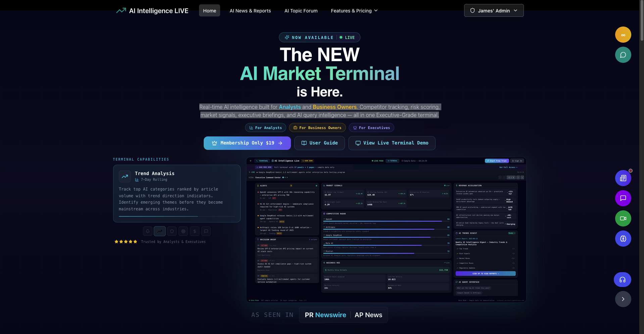This screenshot has height=334, width=644.
Task: Switch to the AI Topic Forum page
Action: click(x=301, y=10)
